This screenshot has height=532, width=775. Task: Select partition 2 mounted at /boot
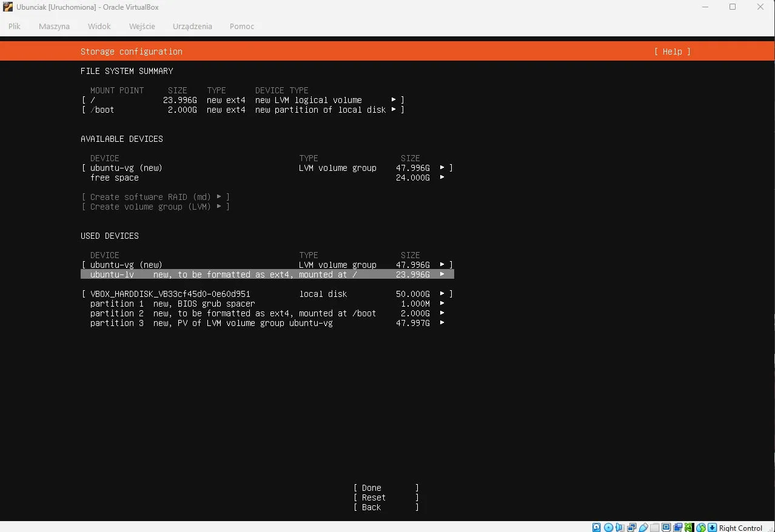[267, 313]
